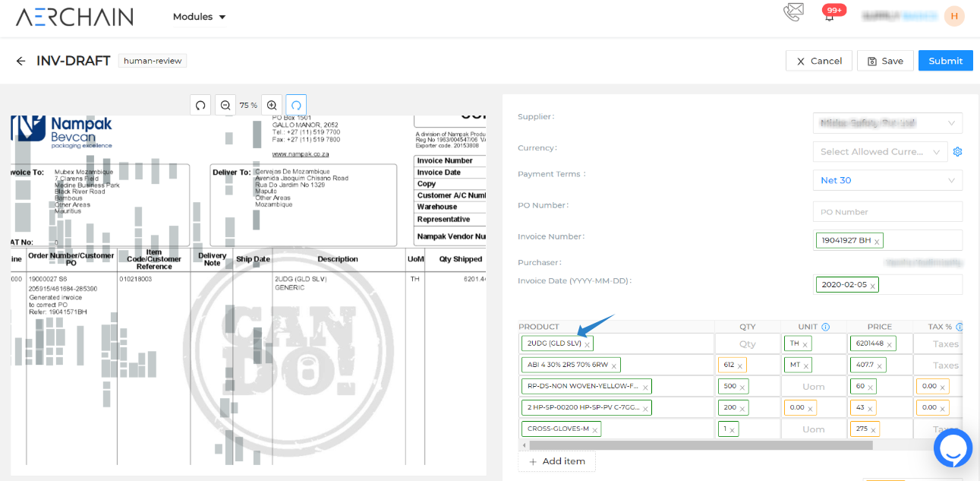Remove the 60 price tag
Viewport: 980px width, 481px height.
pos(871,387)
